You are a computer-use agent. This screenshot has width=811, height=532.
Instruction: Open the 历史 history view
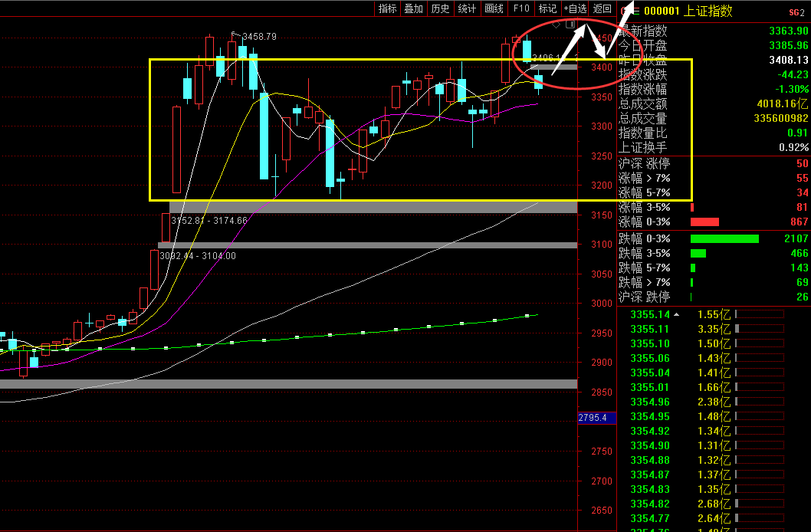pos(441,8)
